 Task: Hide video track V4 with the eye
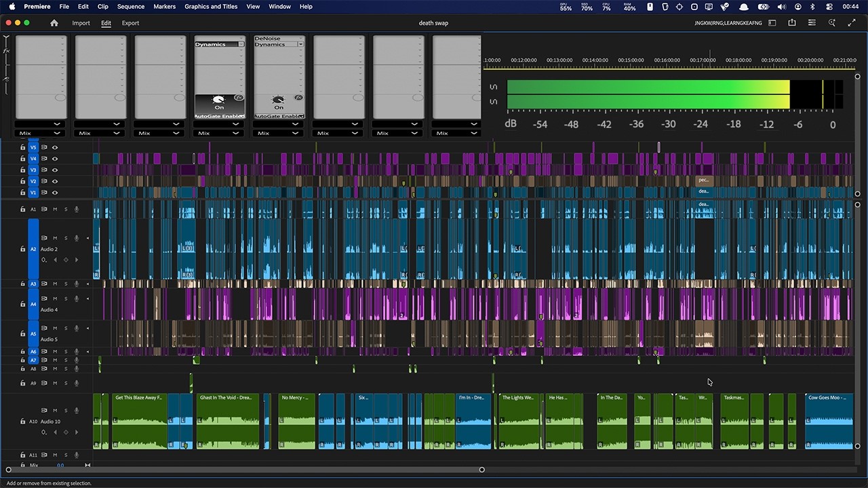click(55, 159)
